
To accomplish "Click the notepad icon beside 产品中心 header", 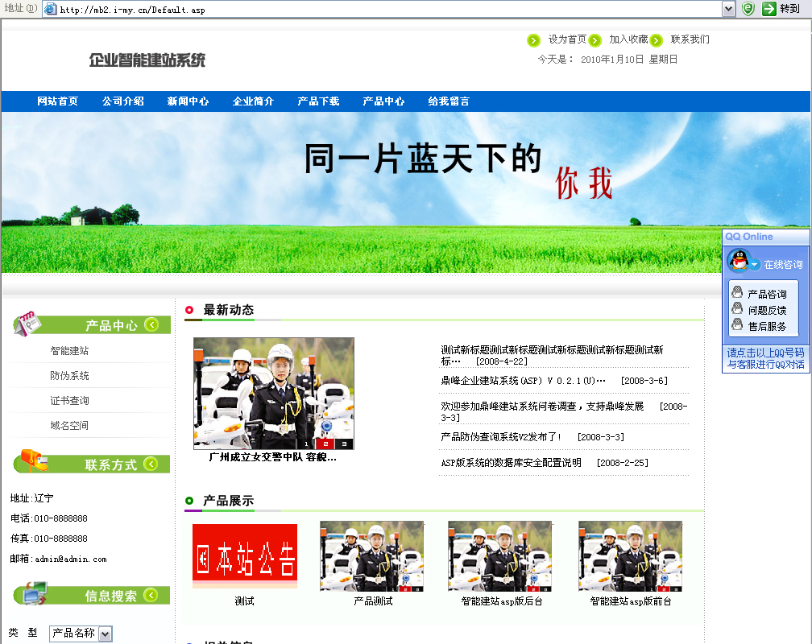I will pyautogui.click(x=26, y=325).
